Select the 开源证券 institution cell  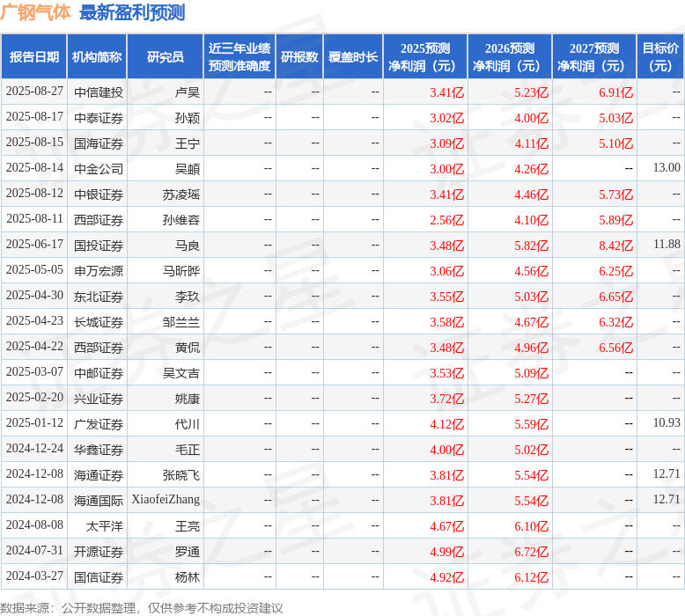99,552
